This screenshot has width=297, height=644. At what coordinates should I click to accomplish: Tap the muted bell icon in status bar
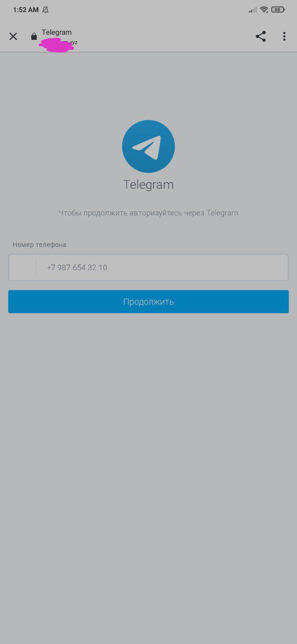coord(45,10)
